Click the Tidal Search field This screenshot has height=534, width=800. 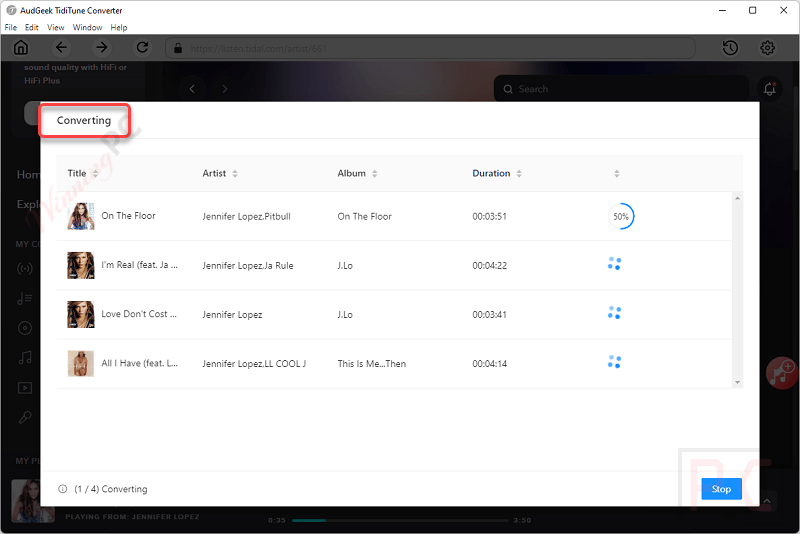[620, 89]
